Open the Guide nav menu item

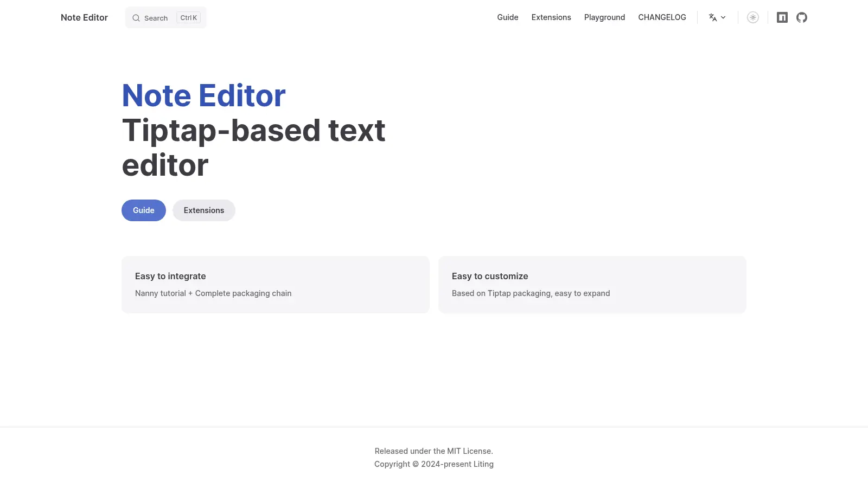(508, 17)
